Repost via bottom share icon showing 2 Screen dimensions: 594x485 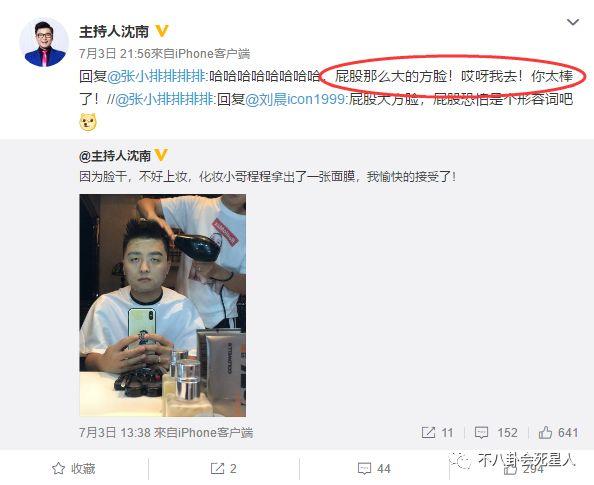pos(224,469)
